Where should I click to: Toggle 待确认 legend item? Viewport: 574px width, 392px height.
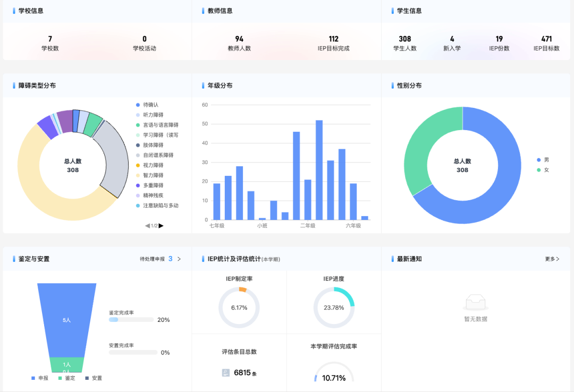[147, 105]
